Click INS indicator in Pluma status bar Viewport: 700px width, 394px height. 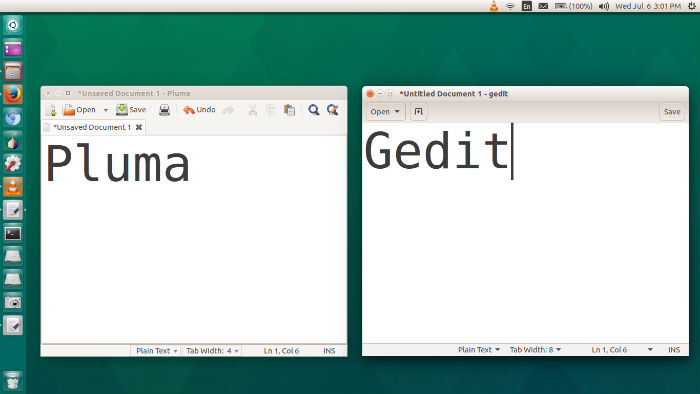coord(329,351)
